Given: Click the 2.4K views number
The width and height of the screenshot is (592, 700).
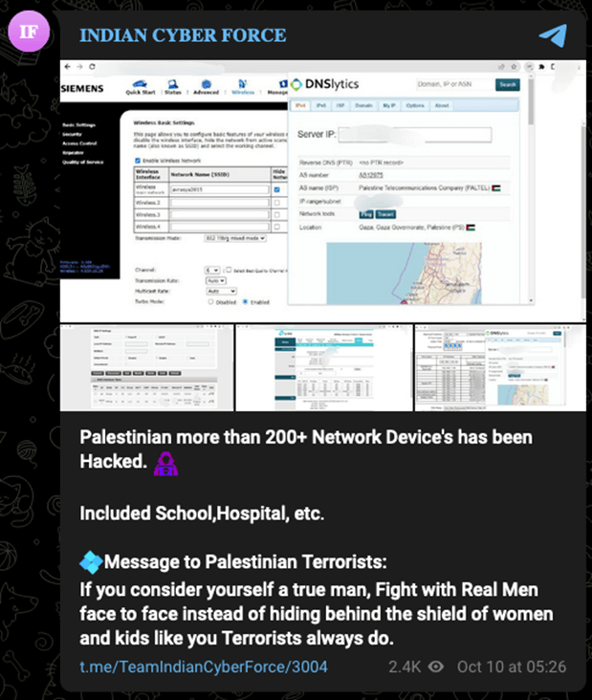Looking at the screenshot, I should 405,667.
